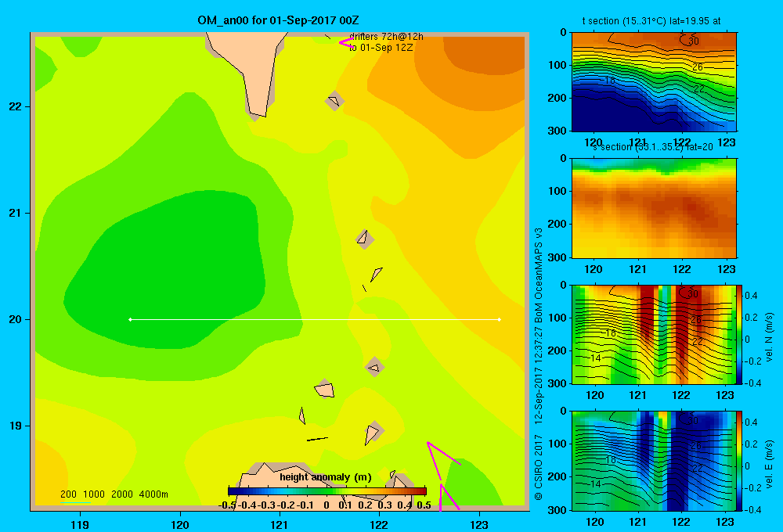Click the '200 1000 2000 4000m' depth legend
This screenshot has height=532, width=783.
pos(114,494)
